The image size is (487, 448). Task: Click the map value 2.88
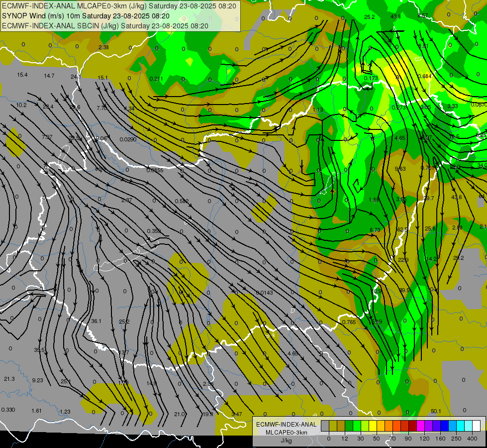point(458,228)
